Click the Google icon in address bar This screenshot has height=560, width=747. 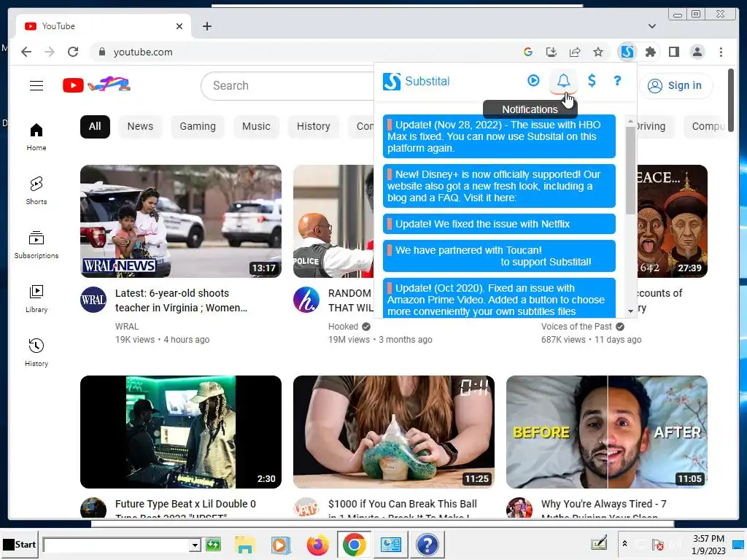[528, 52]
